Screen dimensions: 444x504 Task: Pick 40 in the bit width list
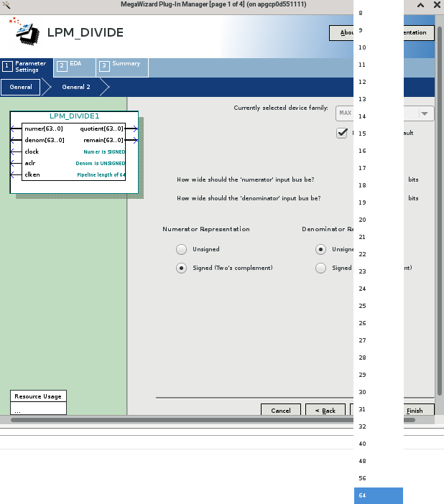coord(379,444)
